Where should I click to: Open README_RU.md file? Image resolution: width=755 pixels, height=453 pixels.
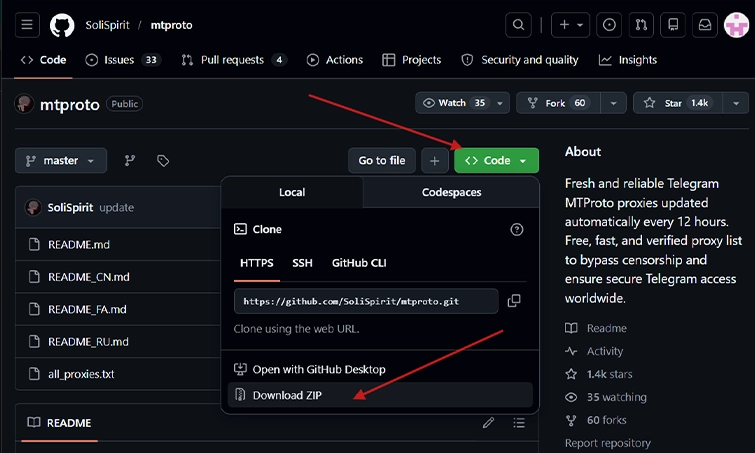(88, 341)
